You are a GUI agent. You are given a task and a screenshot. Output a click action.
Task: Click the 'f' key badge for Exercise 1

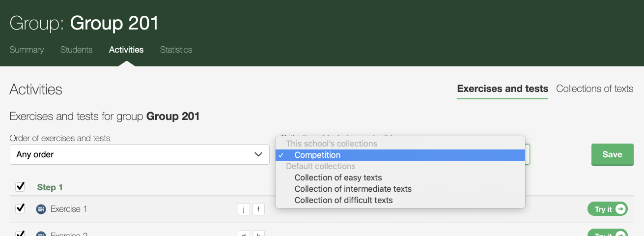[x=258, y=209]
